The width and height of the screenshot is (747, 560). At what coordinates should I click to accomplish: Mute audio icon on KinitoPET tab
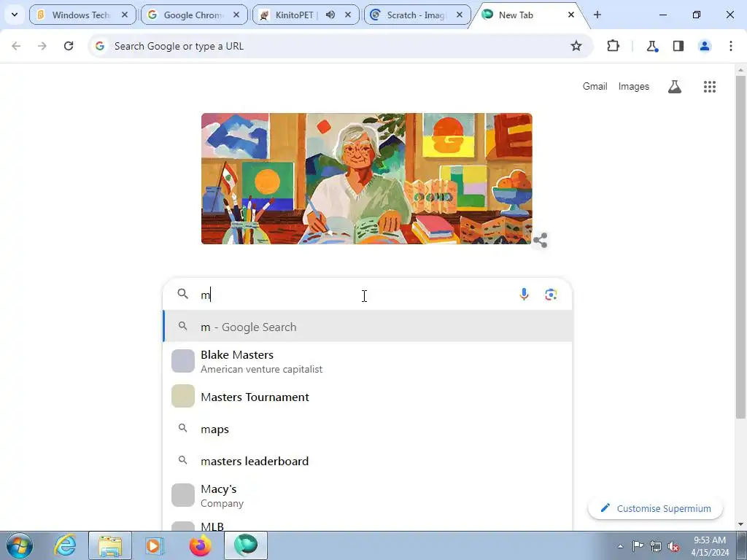pyautogui.click(x=330, y=15)
